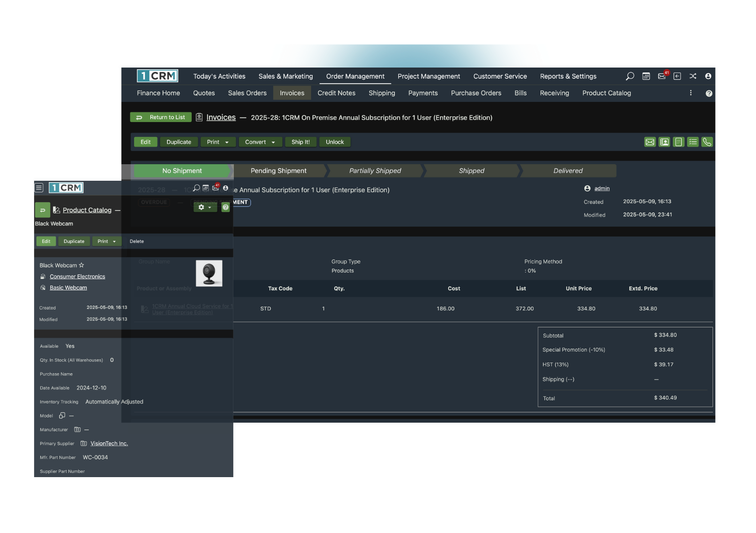756x533 pixels.
Task: Select the green phone call action icon
Action: [x=706, y=142]
